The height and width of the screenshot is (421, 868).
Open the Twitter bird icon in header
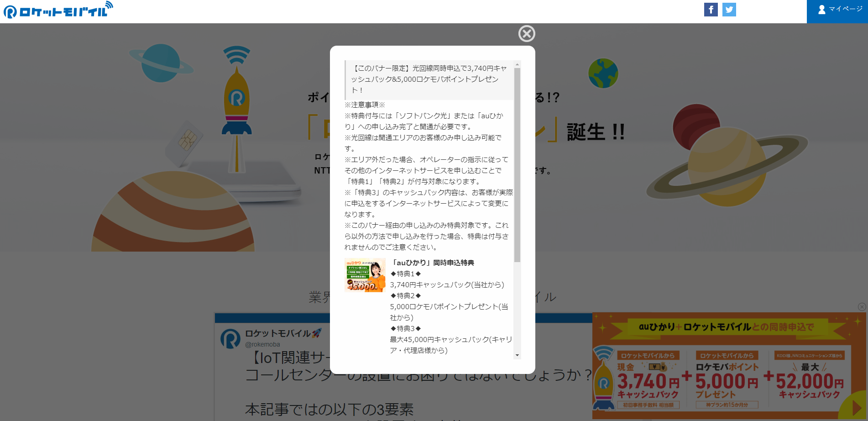[x=729, y=10]
